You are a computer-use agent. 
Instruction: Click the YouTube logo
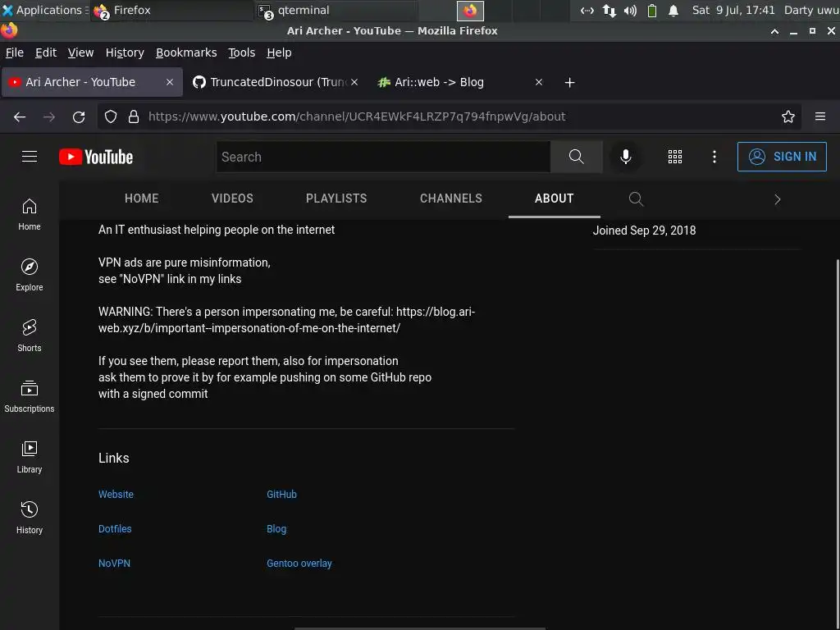[x=96, y=157]
